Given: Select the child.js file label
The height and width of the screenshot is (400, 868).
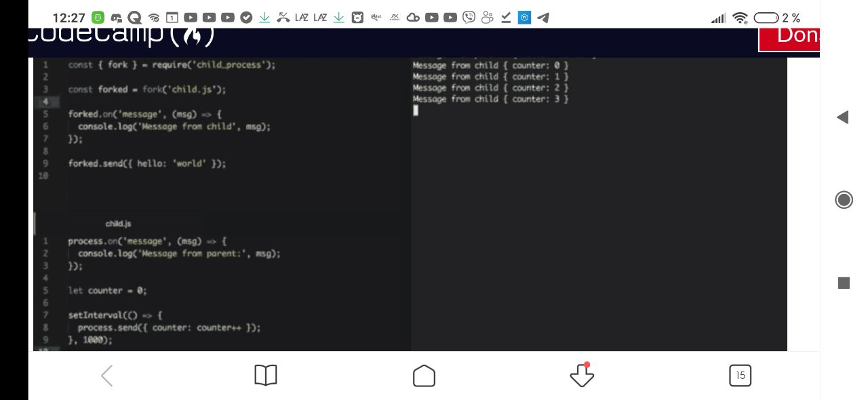Looking at the screenshot, I should (x=118, y=224).
